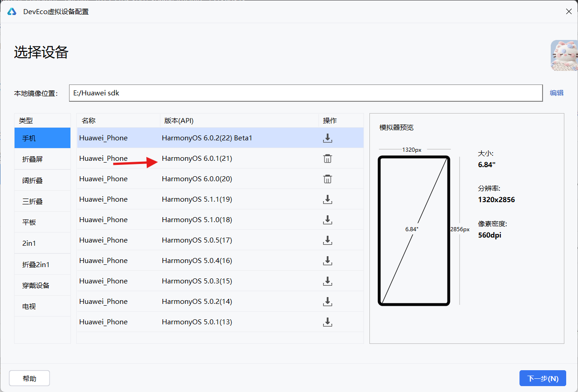Click the phone outline in emulator preview
This screenshot has width=578, height=392.
pos(414,231)
